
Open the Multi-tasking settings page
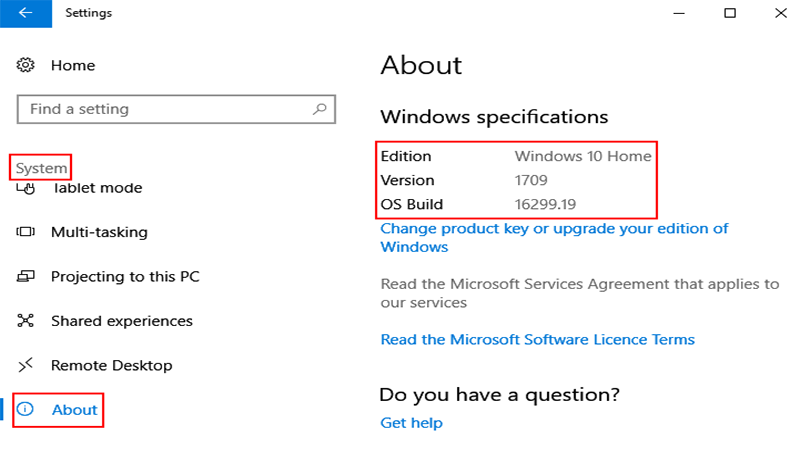click(x=99, y=232)
